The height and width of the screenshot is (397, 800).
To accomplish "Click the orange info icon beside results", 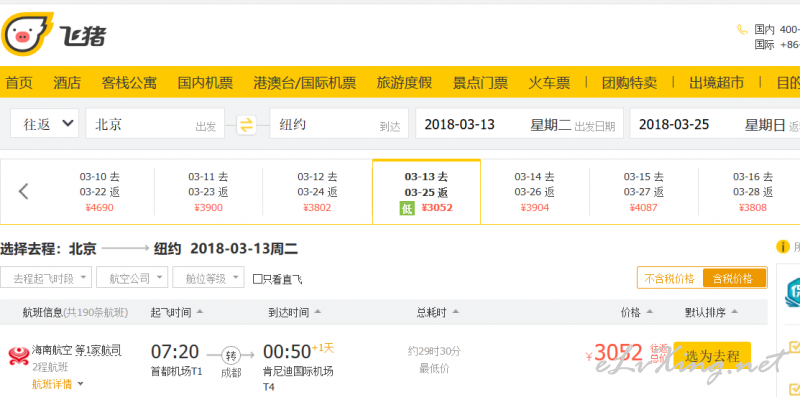I will [x=783, y=247].
